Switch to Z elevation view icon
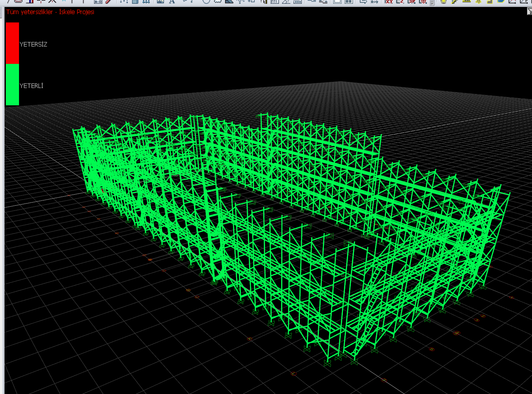The image size is (532, 394). [x=400, y=1]
